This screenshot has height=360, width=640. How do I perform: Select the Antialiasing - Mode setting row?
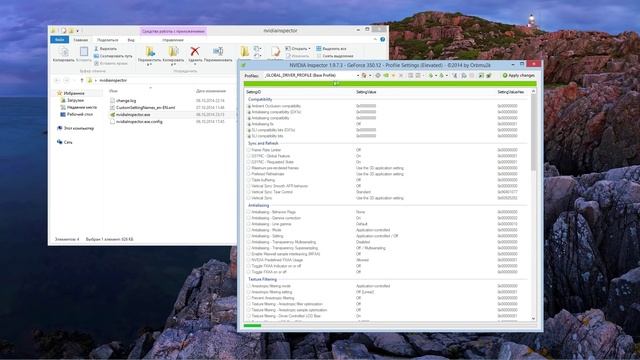tap(387, 230)
